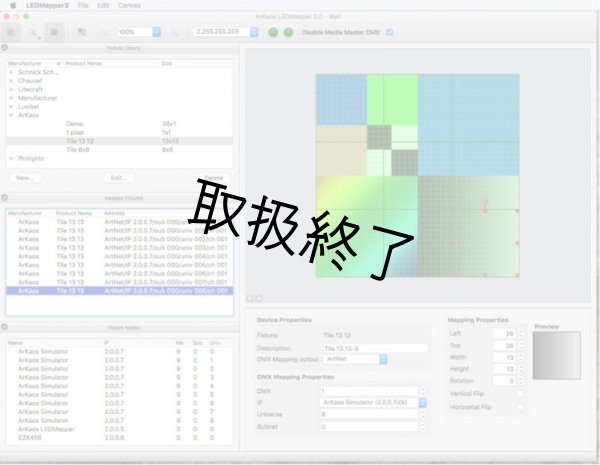Click zoom out icon left of 100%

point(104,33)
